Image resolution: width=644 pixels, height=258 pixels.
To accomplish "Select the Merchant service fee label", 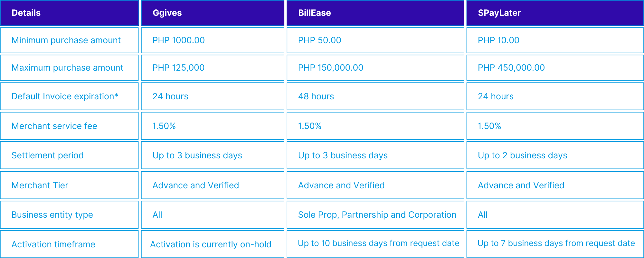I will 54,126.
